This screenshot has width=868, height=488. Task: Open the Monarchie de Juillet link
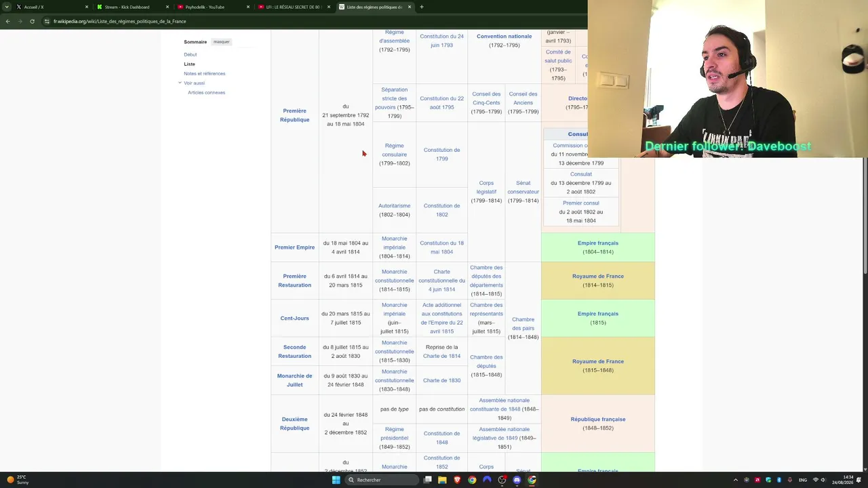[x=294, y=380]
